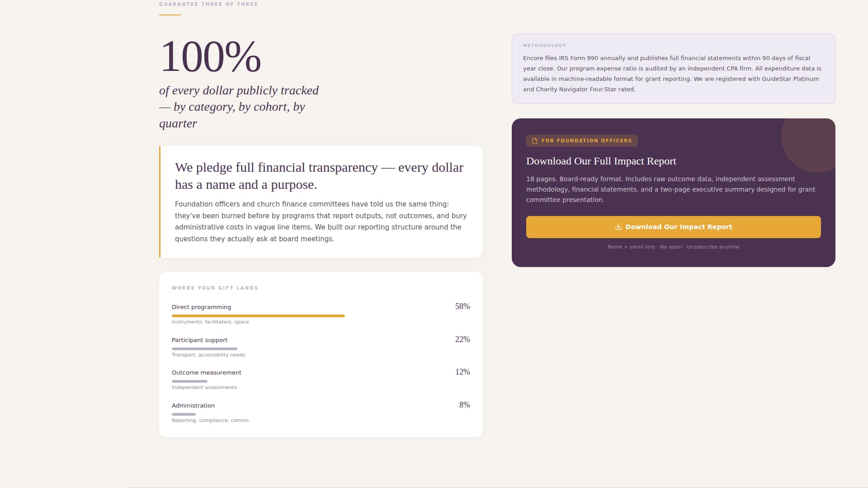The width and height of the screenshot is (868, 488).
Task: Click the For Foundation Officers badge
Action: (582, 141)
